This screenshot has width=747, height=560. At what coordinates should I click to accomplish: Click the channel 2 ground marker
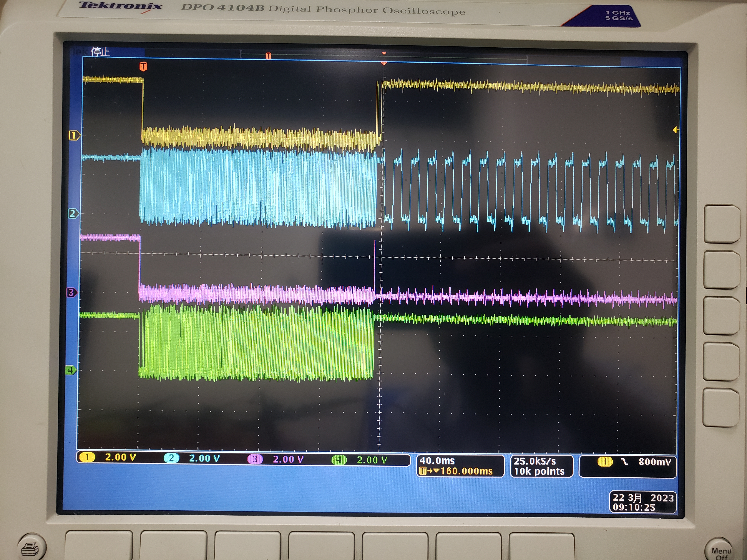point(73,214)
